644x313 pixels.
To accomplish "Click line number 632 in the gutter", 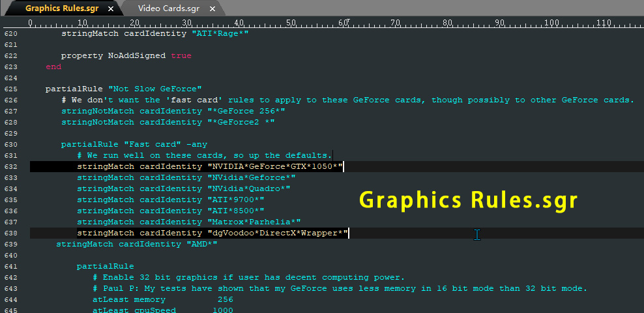I will [x=10, y=167].
